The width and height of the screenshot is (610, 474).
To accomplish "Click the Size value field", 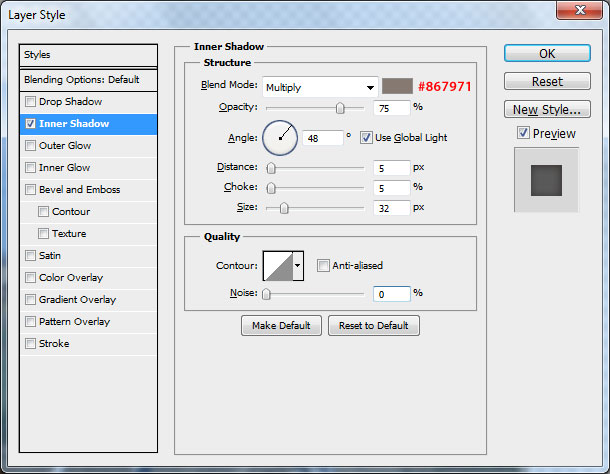I will pyautogui.click(x=391, y=208).
